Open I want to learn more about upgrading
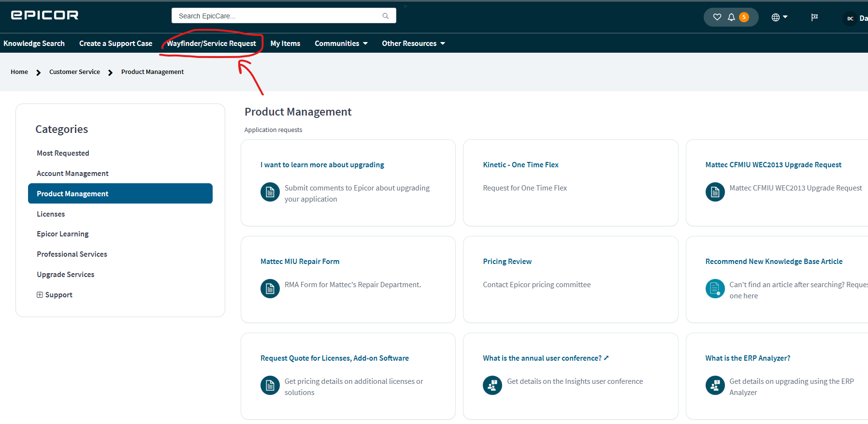This screenshot has height=424, width=868. (322, 164)
